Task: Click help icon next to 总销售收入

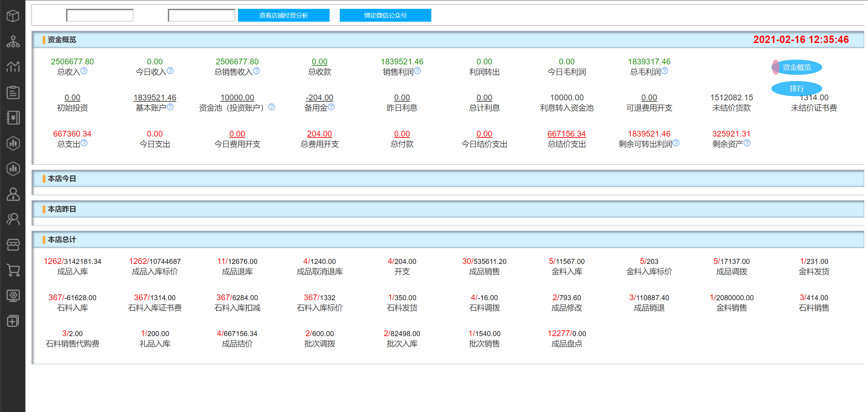Action: coord(256,71)
